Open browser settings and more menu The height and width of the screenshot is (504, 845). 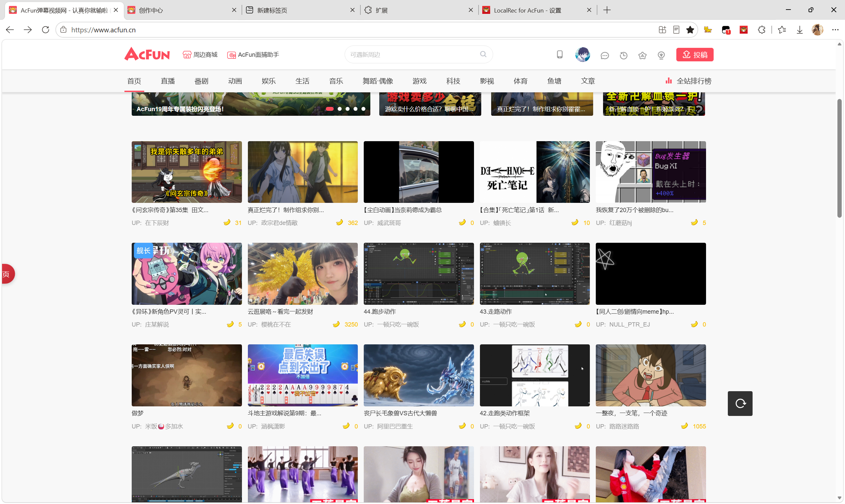(x=835, y=30)
